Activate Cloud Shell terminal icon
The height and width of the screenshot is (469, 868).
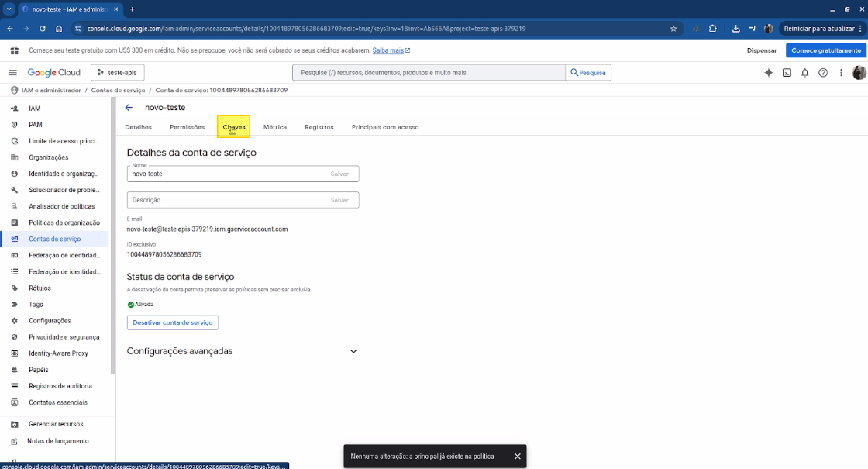click(787, 73)
